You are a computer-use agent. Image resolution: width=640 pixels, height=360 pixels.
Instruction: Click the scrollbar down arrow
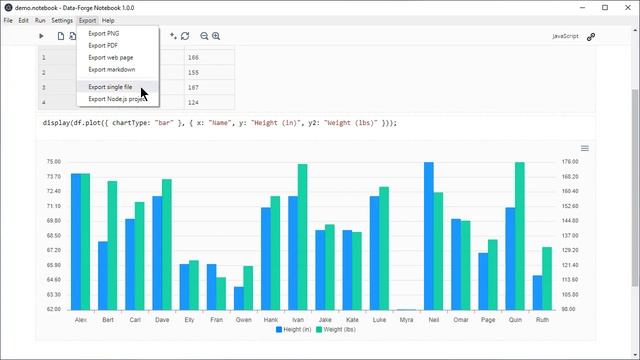coord(635,356)
